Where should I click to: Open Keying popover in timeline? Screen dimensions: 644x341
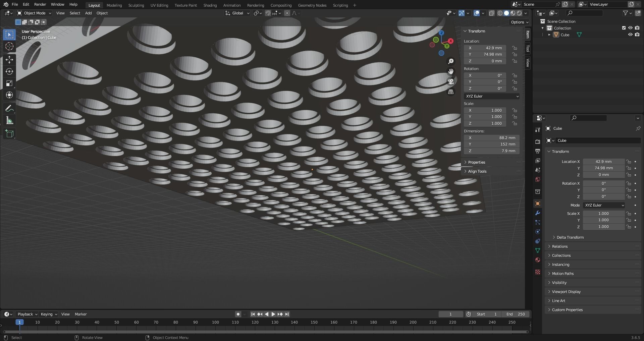(x=49, y=314)
